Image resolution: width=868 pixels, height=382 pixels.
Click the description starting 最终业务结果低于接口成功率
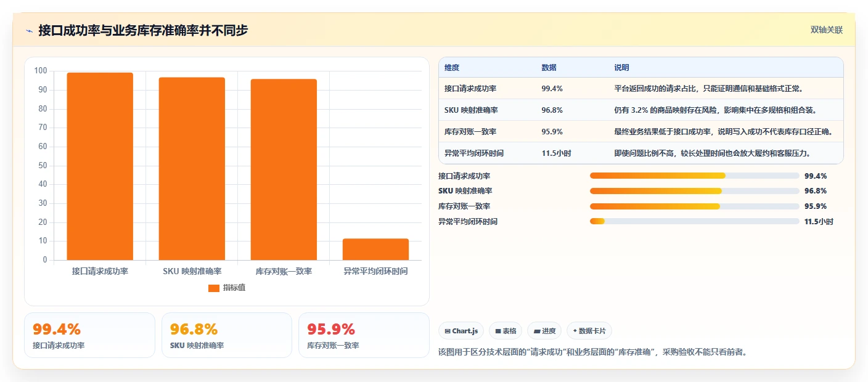tap(723, 132)
